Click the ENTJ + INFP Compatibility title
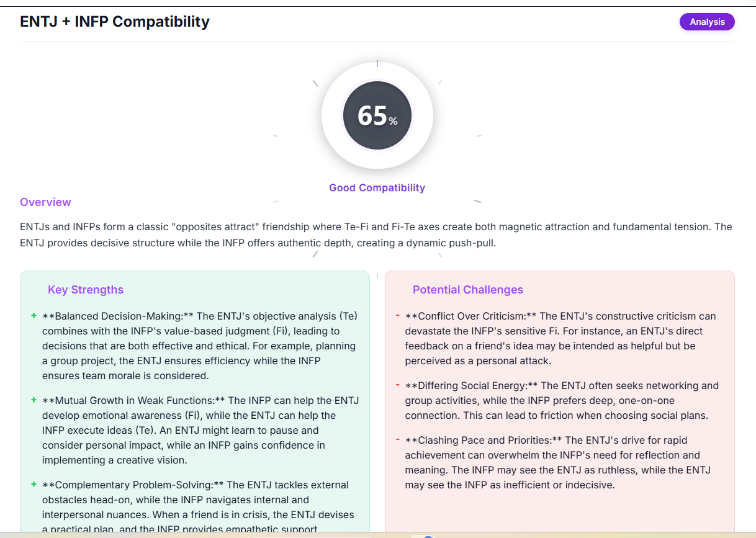 [x=114, y=21]
